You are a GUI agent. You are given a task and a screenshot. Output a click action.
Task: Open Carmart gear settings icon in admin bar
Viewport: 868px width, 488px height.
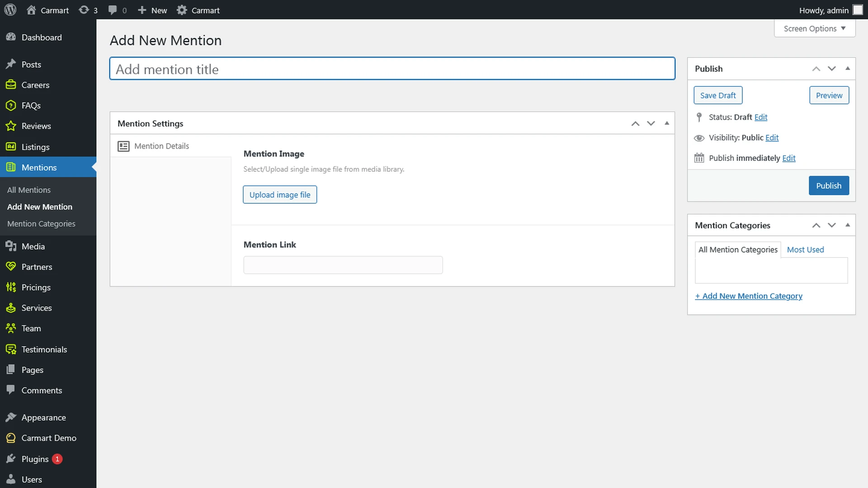coord(182,10)
